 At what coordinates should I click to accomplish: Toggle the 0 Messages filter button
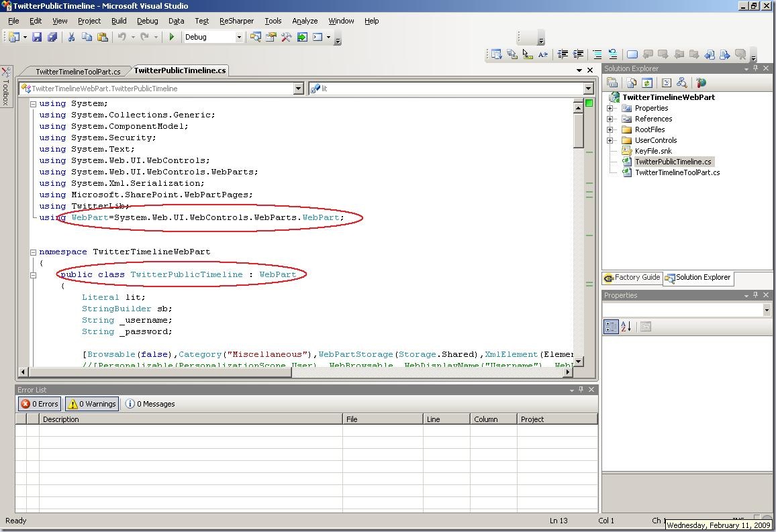150,404
